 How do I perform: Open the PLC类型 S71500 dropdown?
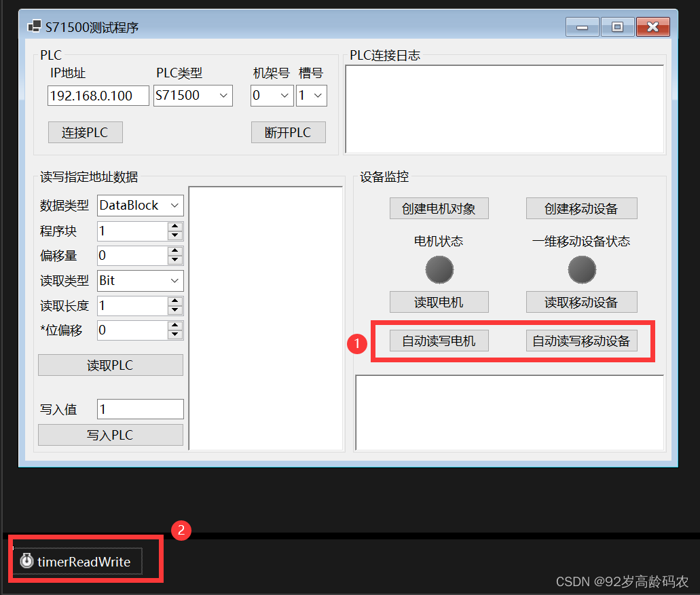[193, 96]
